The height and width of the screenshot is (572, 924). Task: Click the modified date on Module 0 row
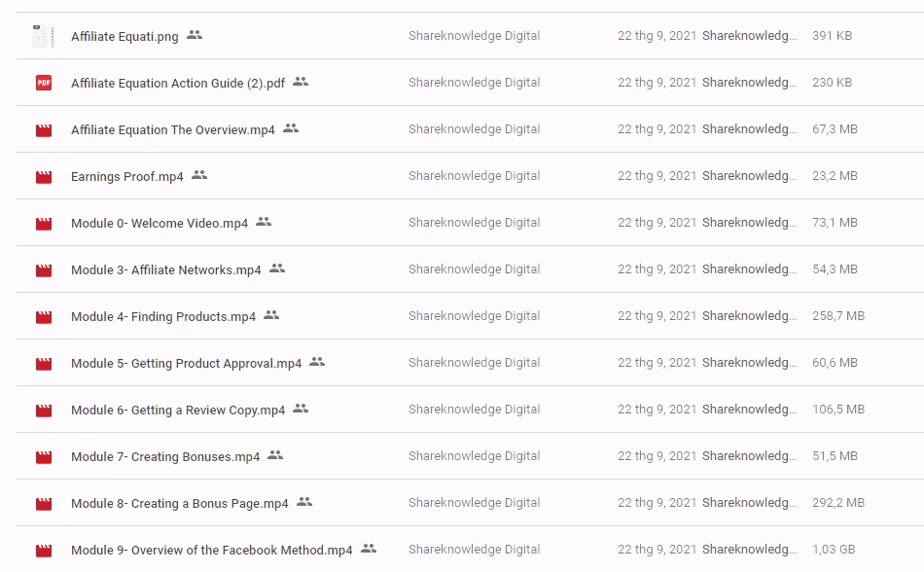click(657, 223)
